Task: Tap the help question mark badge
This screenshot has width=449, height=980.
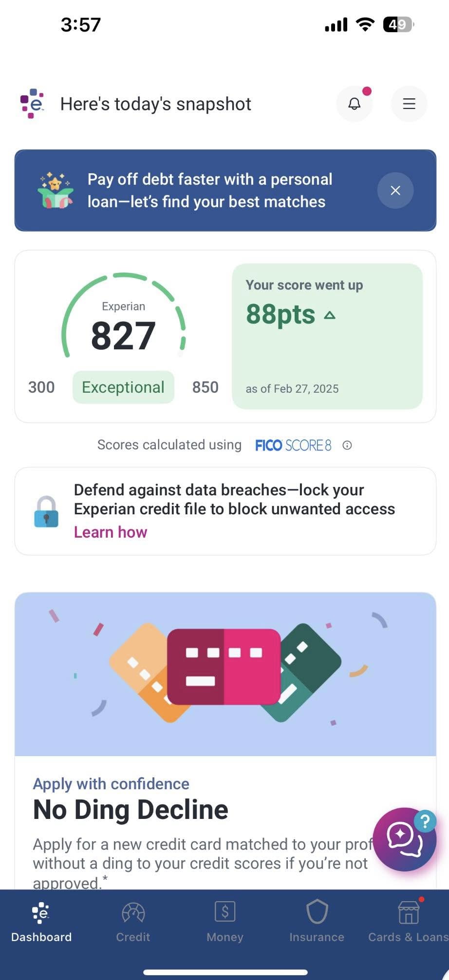Action: [x=425, y=822]
